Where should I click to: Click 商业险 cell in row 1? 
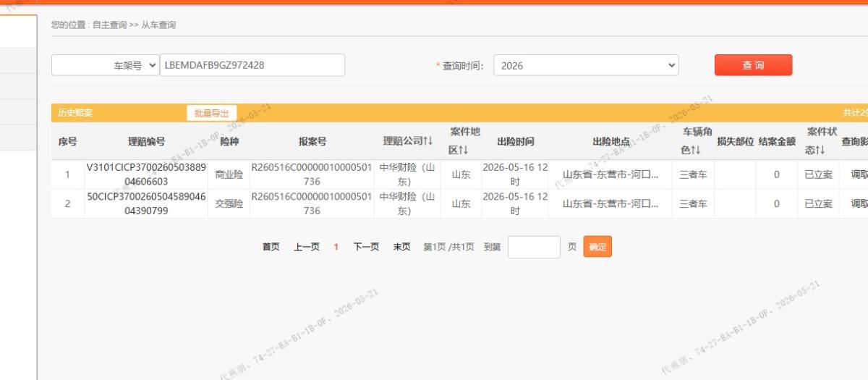click(x=229, y=174)
